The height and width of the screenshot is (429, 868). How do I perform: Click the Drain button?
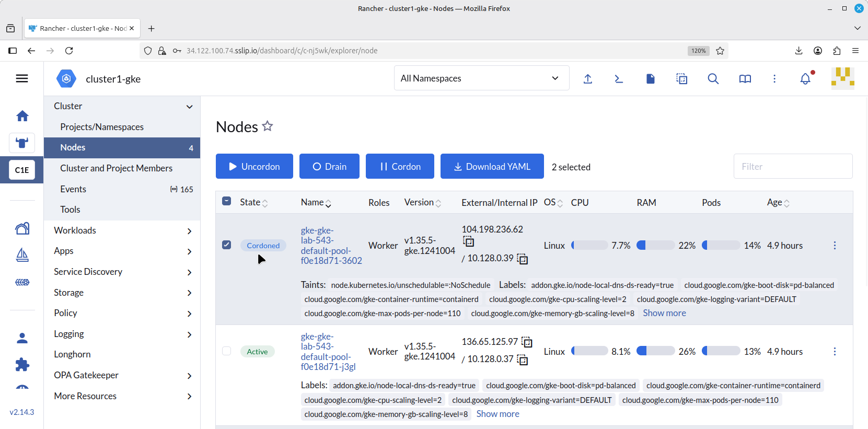329,166
